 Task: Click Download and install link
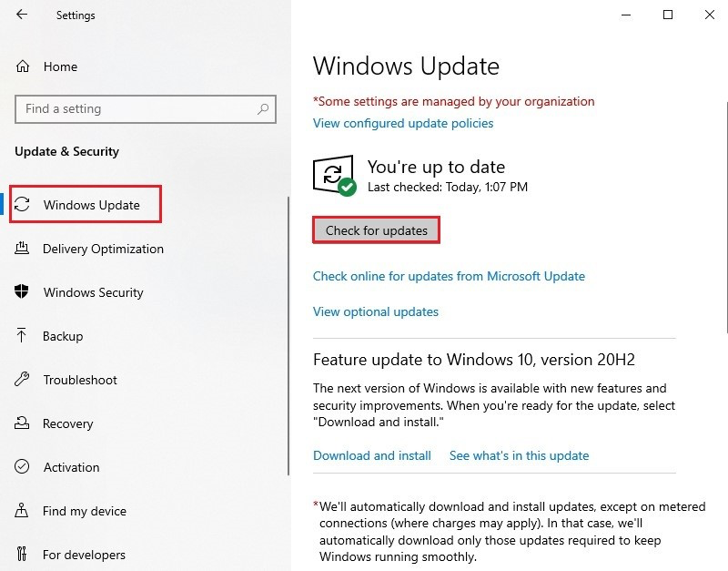(x=372, y=455)
